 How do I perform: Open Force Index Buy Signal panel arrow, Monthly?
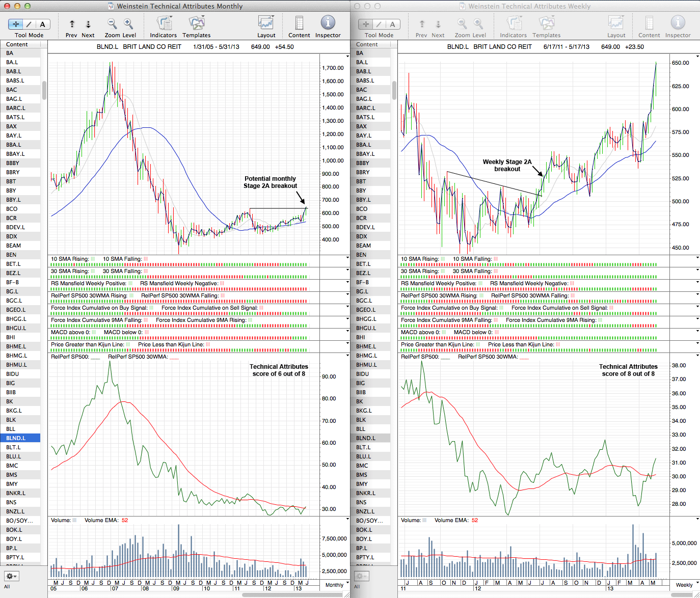(x=347, y=307)
